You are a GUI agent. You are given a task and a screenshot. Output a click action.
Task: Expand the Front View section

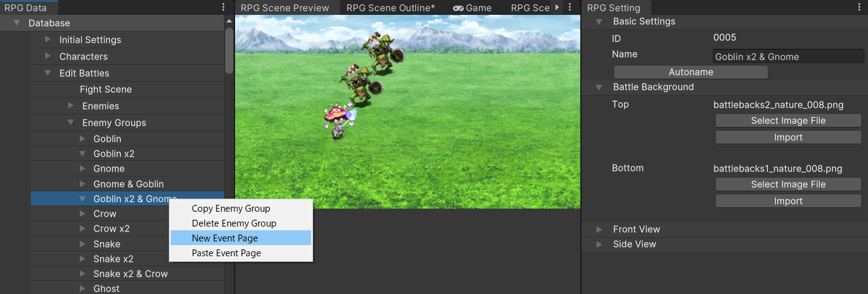click(599, 229)
